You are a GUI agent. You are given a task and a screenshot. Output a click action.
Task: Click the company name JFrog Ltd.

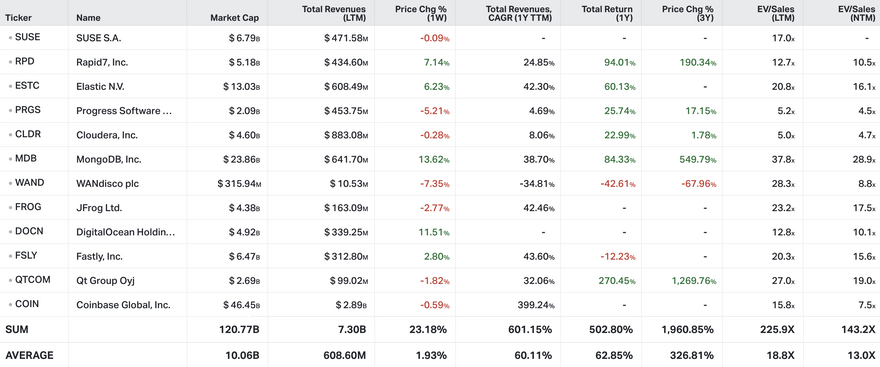click(x=99, y=208)
